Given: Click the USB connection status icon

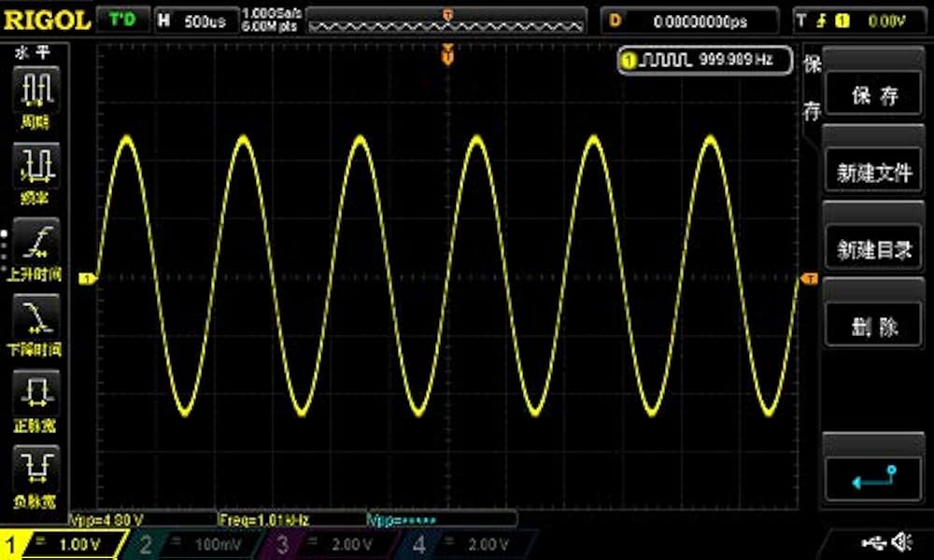Looking at the screenshot, I should (874, 542).
